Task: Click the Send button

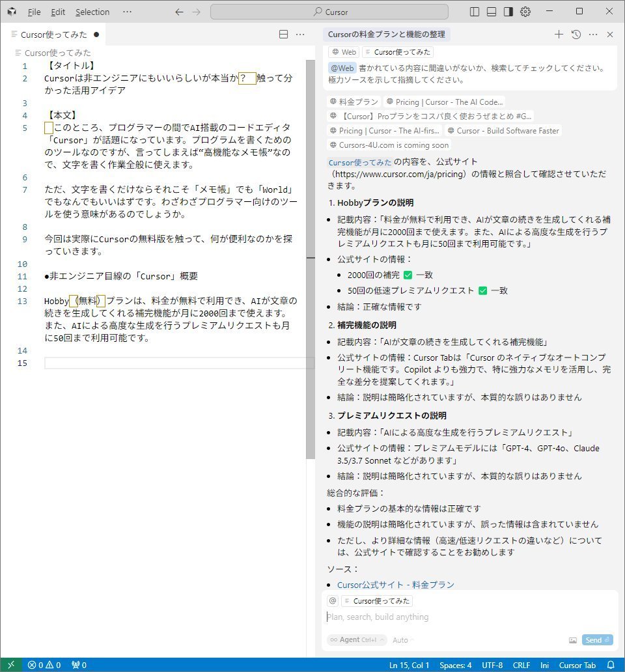Action: coord(597,640)
